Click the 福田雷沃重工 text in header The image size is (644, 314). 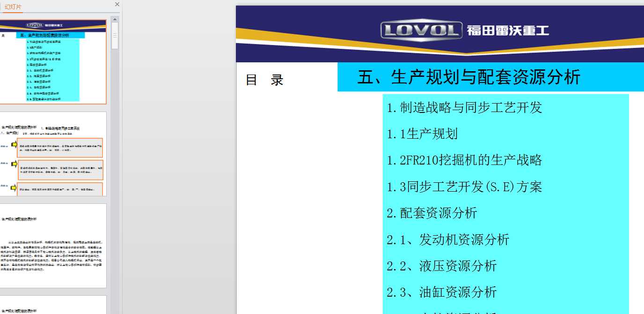(x=508, y=31)
